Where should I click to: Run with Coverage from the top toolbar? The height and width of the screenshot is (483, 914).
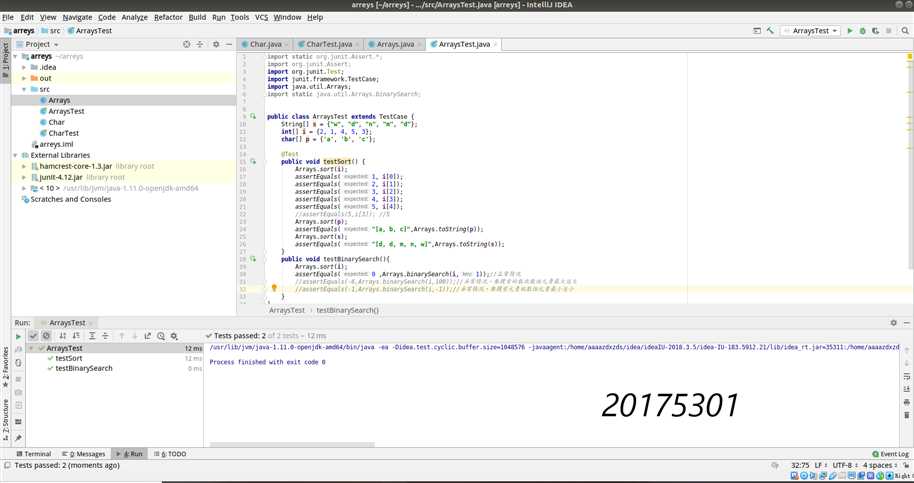pyautogui.click(x=876, y=31)
